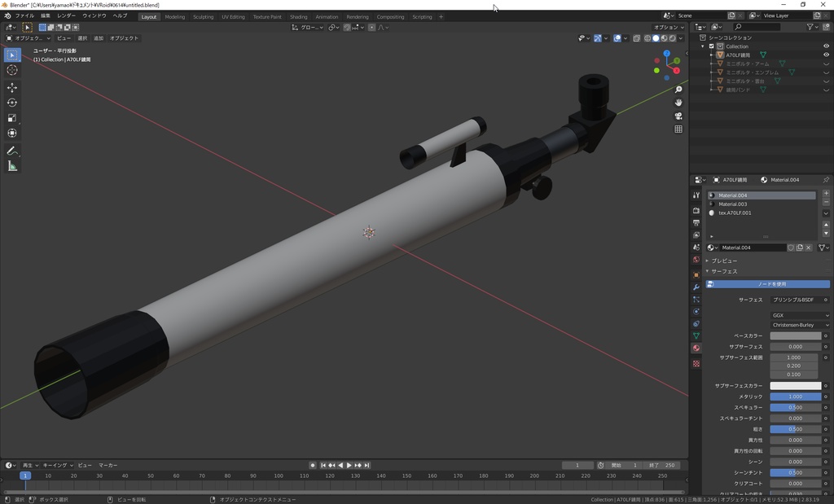
Task: Open the Material properties tab
Action: click(696, 348)
